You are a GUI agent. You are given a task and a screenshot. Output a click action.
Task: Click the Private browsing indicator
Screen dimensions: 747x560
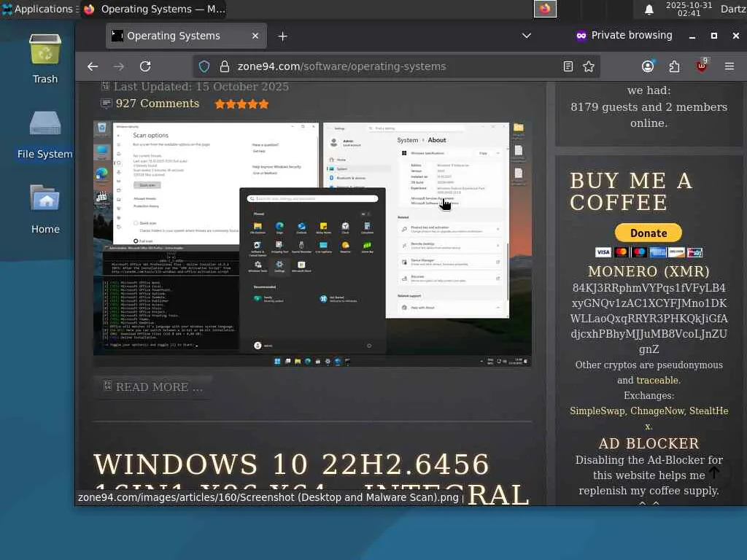(624, 35)
